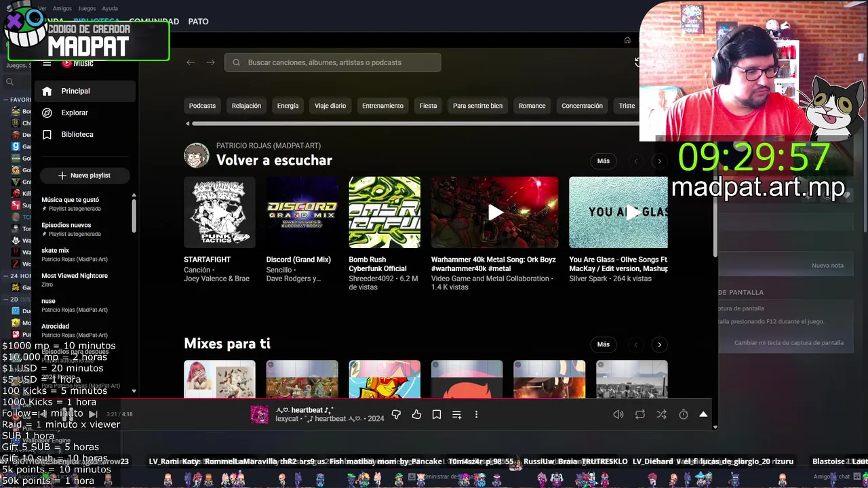This screenshot has height=488, width=868.
Task: Open Discord (Grand Mix) album thumbnail
Action: pos(302,212)
